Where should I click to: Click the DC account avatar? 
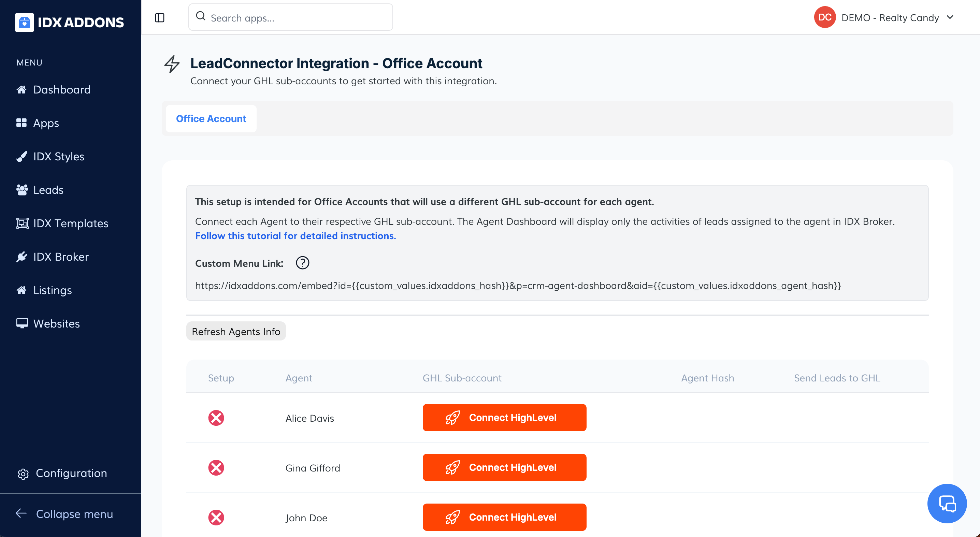[824, 17]
